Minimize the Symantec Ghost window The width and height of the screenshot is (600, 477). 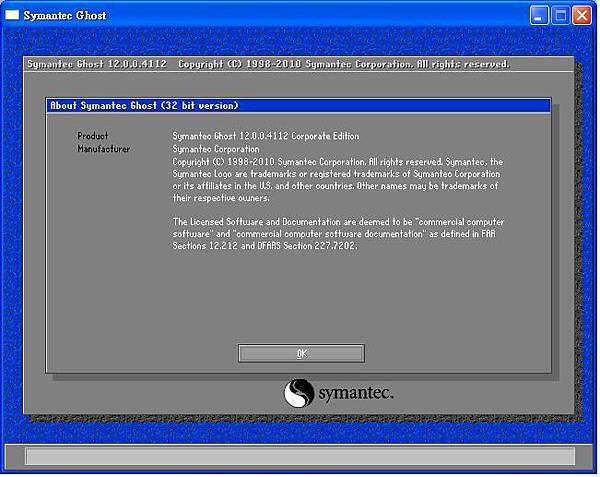pos(539,15)
